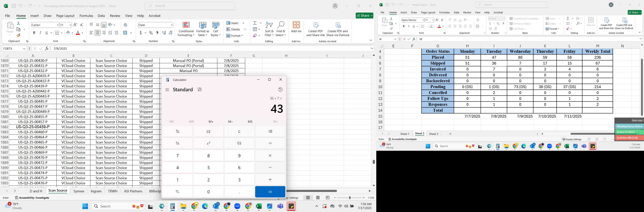Expand the Aptos Narrow font dropdown in Weekly Report
Image resolution: width=644 pixels, height=212 pixels.
(x=423, y=20)
